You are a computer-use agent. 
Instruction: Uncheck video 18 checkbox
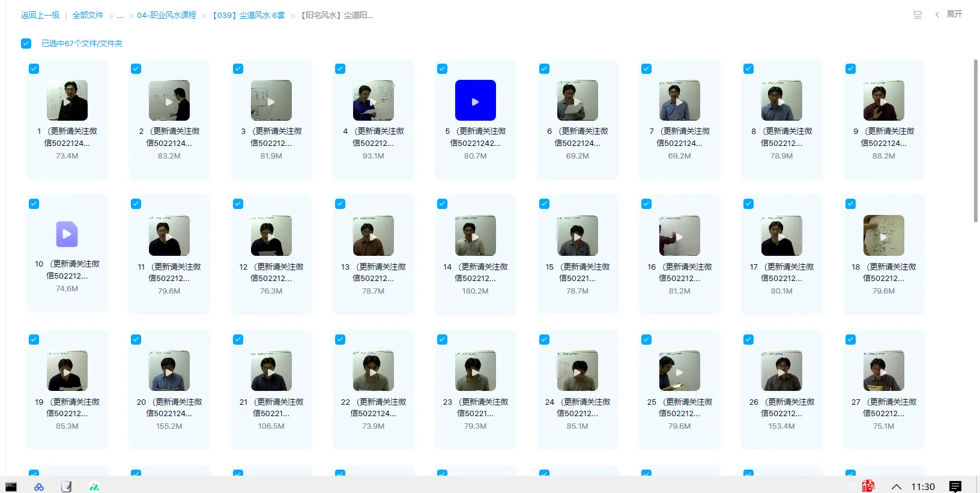click(x=851, y=204)
